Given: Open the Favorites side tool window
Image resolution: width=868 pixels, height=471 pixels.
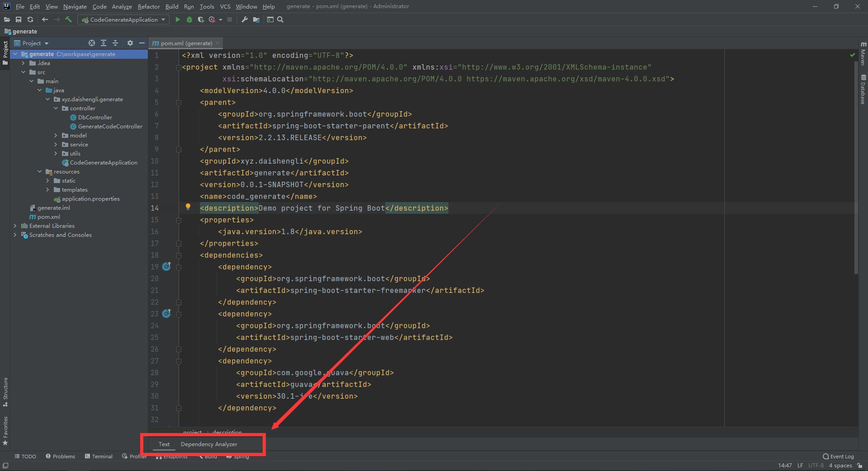Looking at the screenshot, I should tap(5, 430).
